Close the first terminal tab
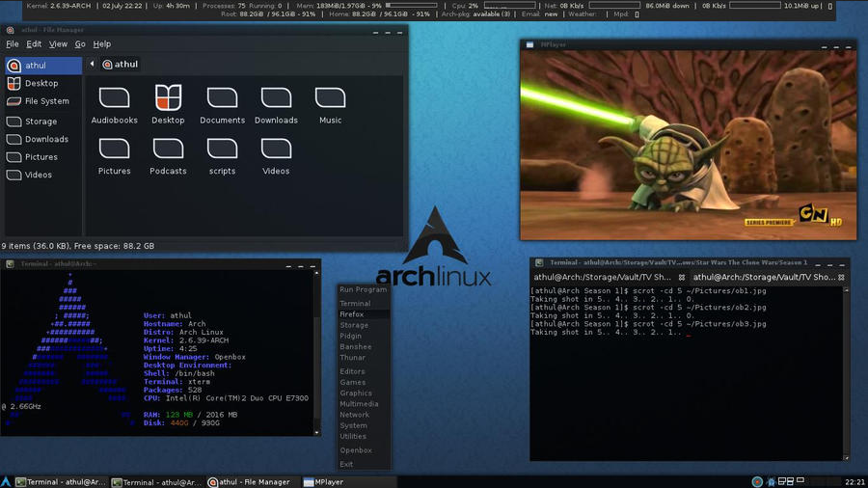Screen dimensions: 868x488 [682, 277]
